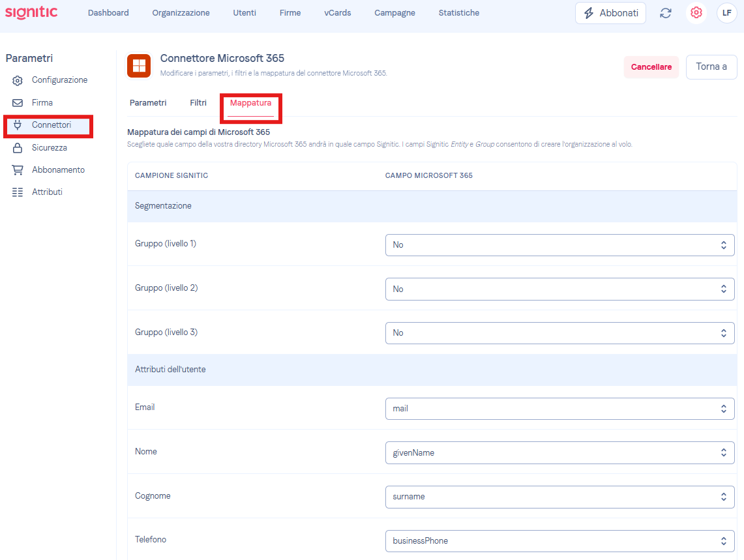Click the Gruppo (livello 1) row label
The image size is (744, 560).
pos(166,244)
